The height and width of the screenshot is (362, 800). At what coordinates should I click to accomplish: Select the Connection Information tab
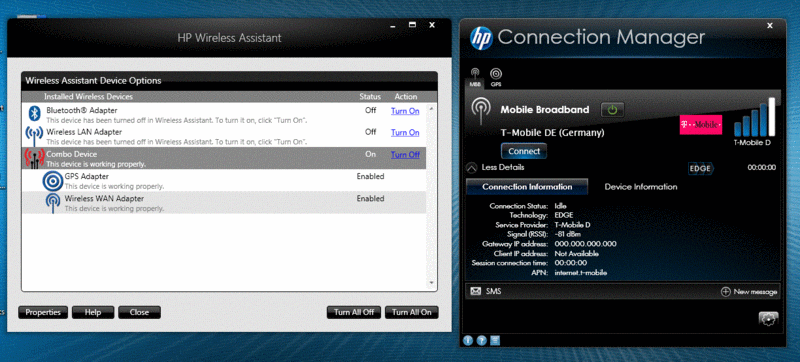click(527, 187)
